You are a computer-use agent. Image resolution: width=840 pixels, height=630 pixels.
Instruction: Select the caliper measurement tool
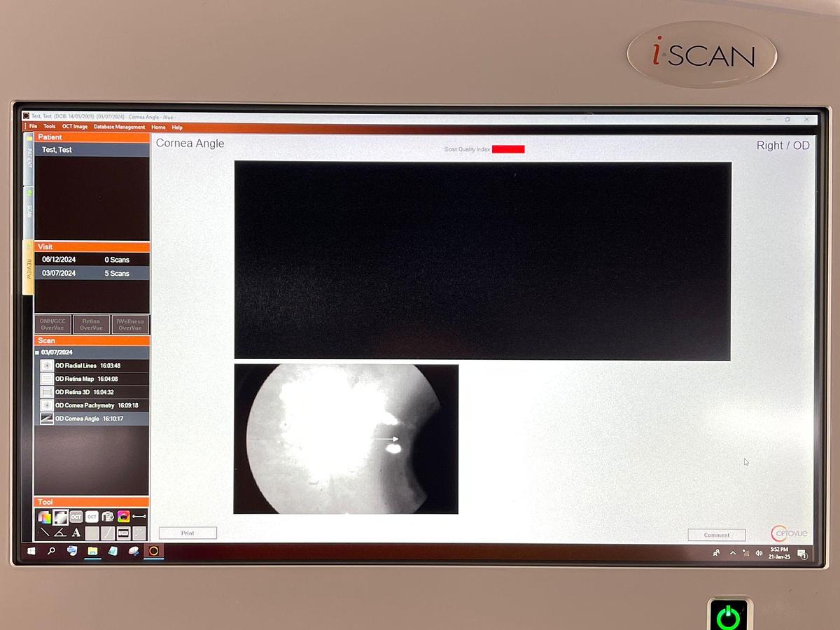(x=139, y=517)
